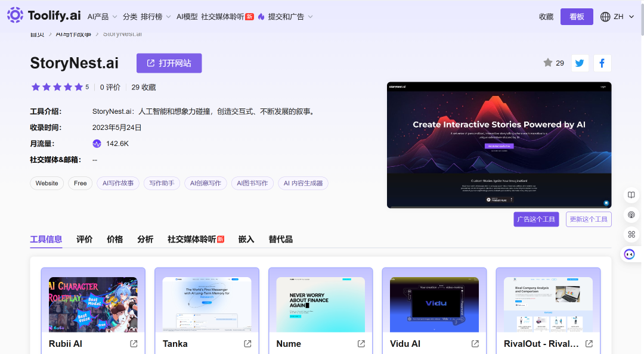Click the 打开网站 button
Viewport: 644px width, 354px height.
tap(169, 63)
